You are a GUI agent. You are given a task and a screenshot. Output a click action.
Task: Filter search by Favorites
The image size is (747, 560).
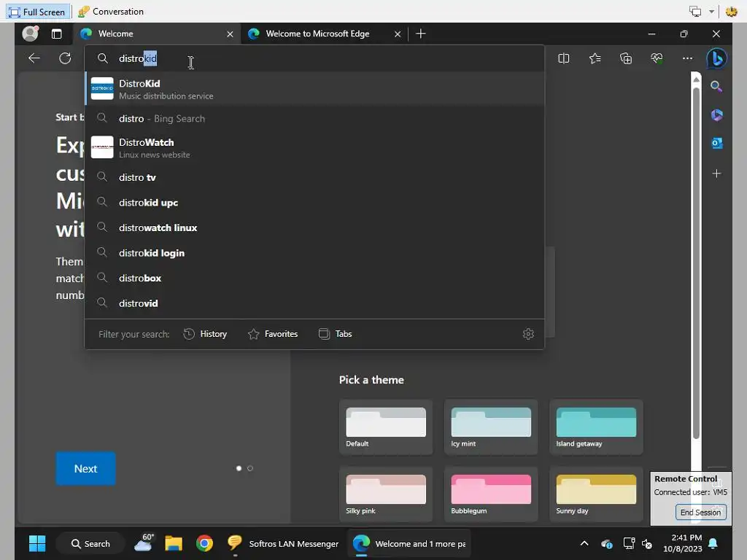pyautogui.click(x=273, y=334)
